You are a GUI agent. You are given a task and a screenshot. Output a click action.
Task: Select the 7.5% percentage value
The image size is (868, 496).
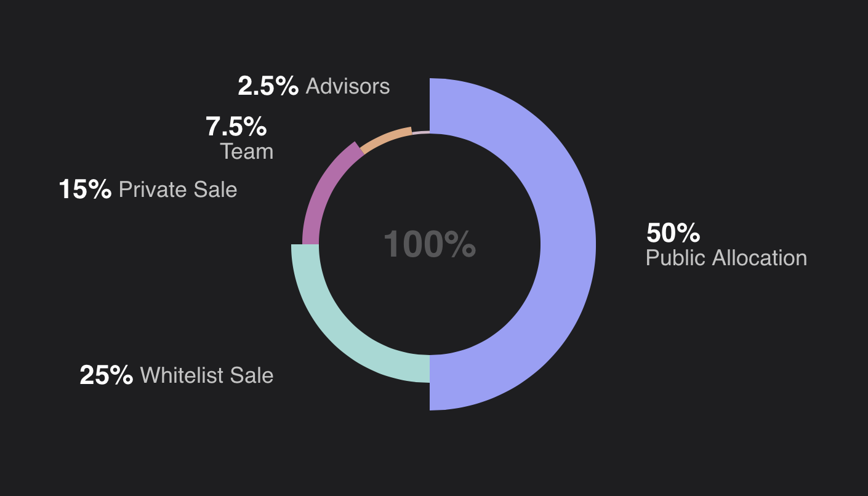coord(236,126)
